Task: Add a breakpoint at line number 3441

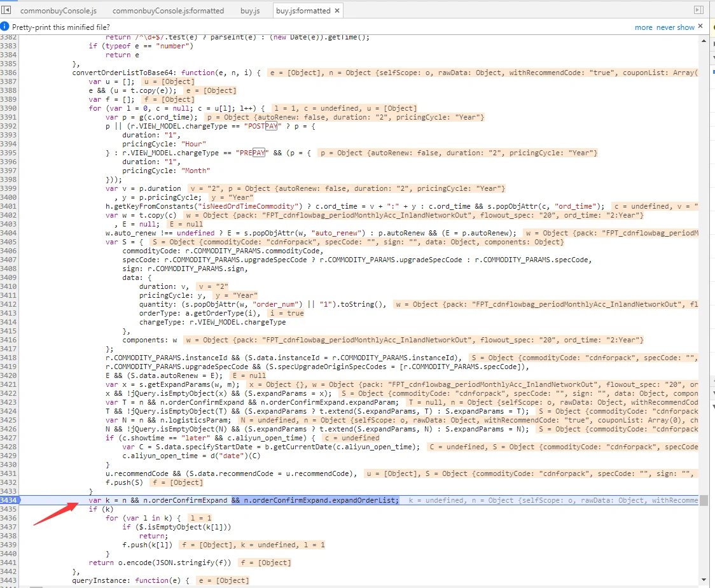Action: coord(9,563)
